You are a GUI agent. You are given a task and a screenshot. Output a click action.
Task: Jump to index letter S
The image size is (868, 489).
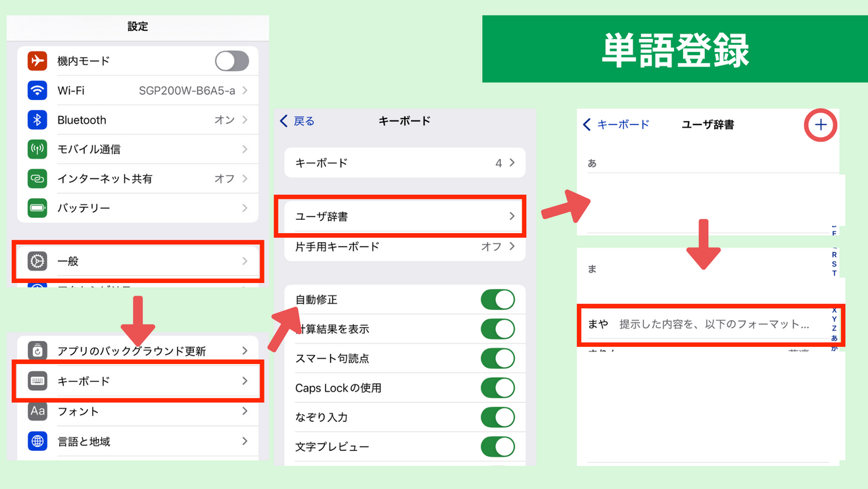[x=834, y=264]
